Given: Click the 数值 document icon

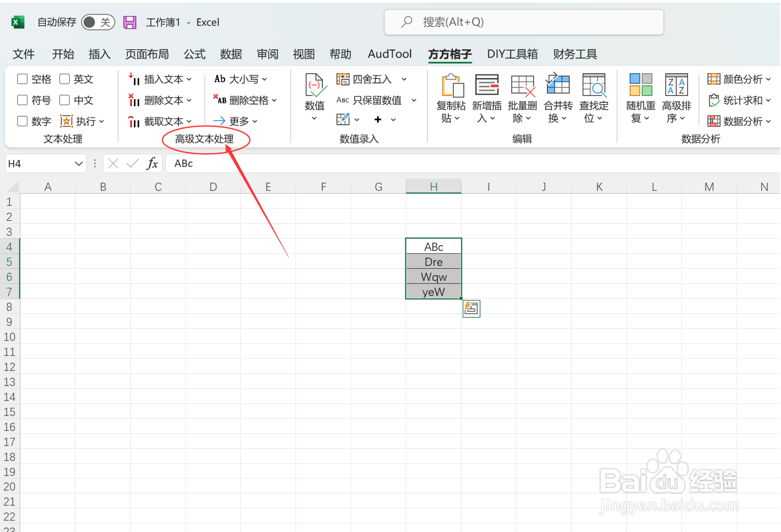Looking at the screenshot, I should [315, 85].
